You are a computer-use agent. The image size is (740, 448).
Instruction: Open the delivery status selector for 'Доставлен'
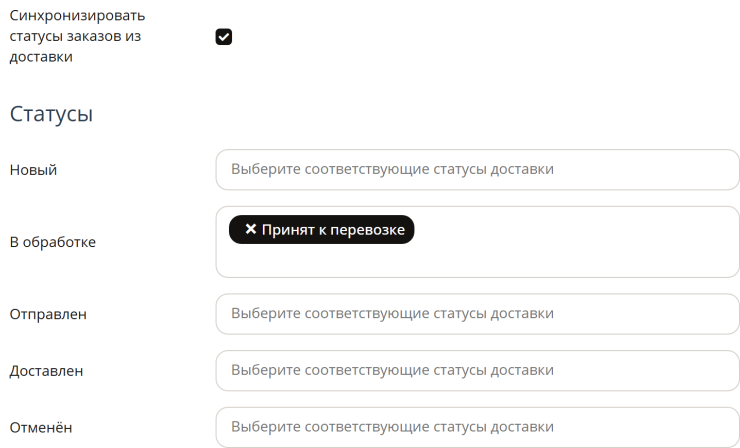477,371
